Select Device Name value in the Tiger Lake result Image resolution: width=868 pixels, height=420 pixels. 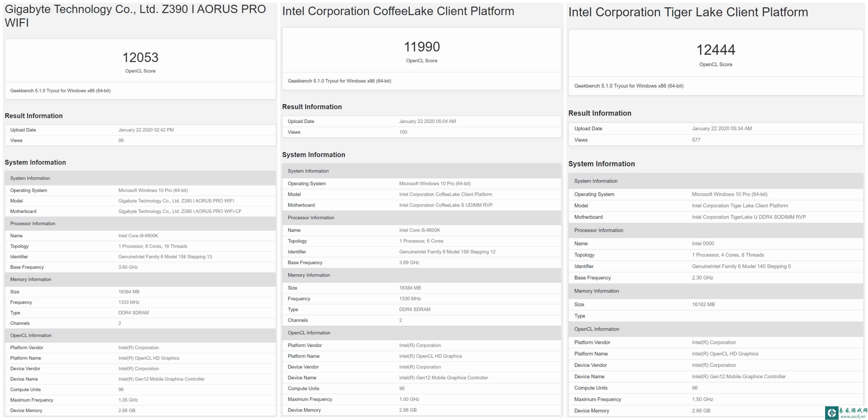[x=739, y=377]
